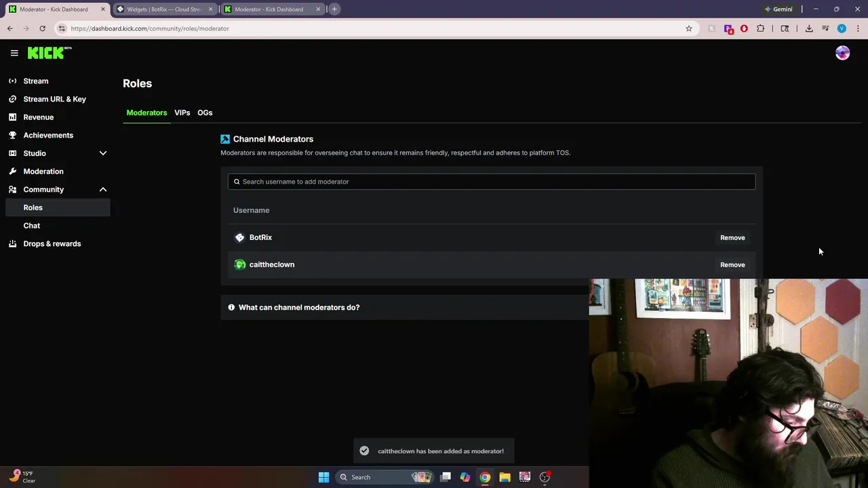Open the Chrome profile 'V' avatar

(x=842, y=28)
